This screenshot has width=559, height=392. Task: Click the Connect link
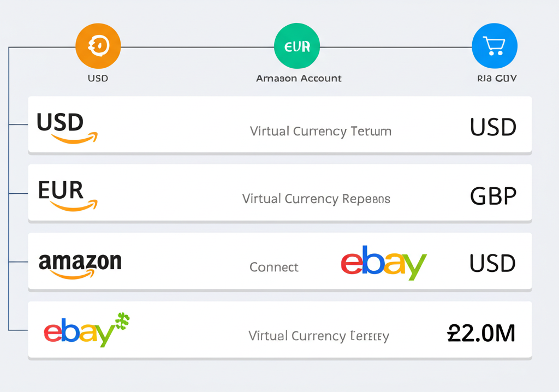tap(274, 267)
